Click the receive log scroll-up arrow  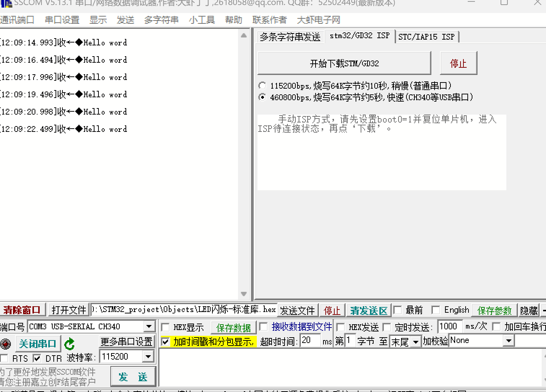[244, 35]
